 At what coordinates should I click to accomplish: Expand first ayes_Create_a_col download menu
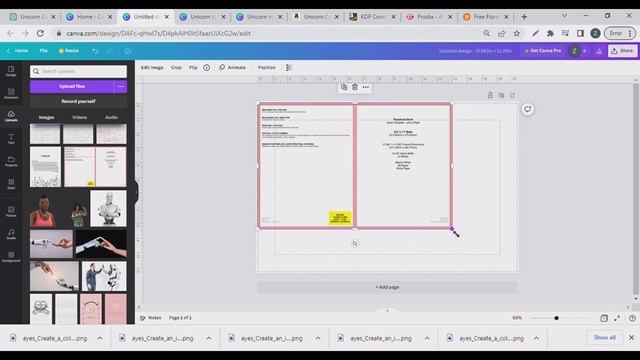100,338
